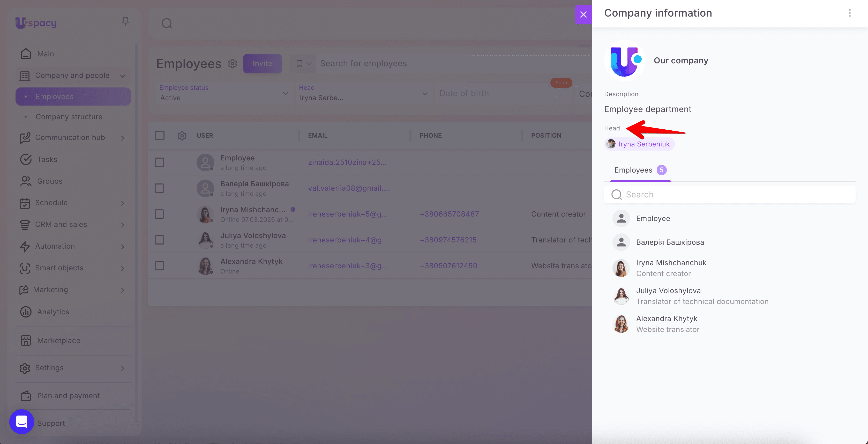Open the support chat bubble
This screenshot has height=444, width=868.
click(x=21, y=421)
